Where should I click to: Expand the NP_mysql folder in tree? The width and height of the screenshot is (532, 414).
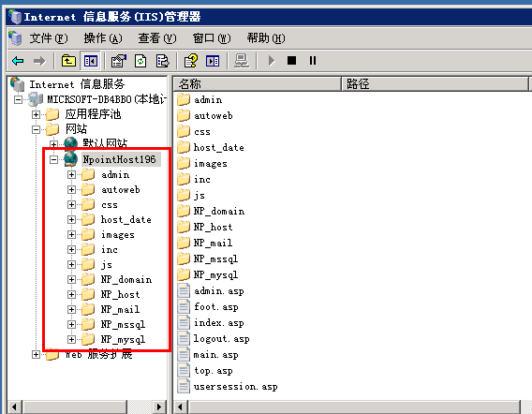(x=71, y=339)
